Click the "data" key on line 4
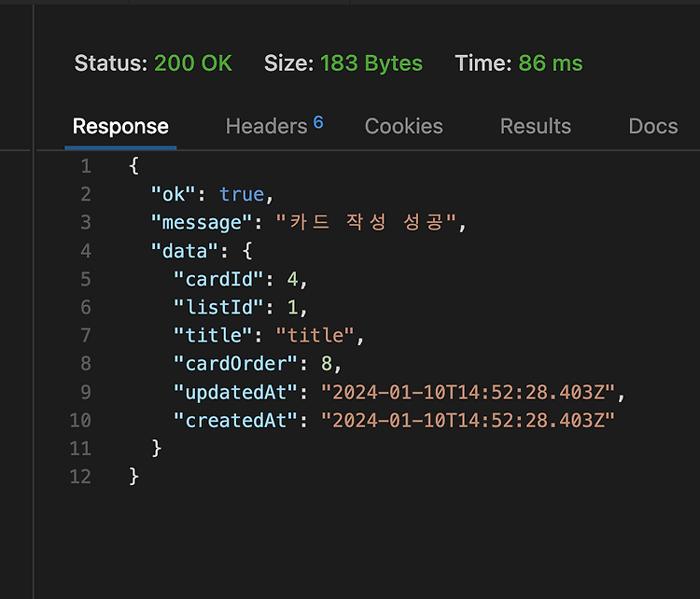700x599 pixels. (x=185, y=251)
